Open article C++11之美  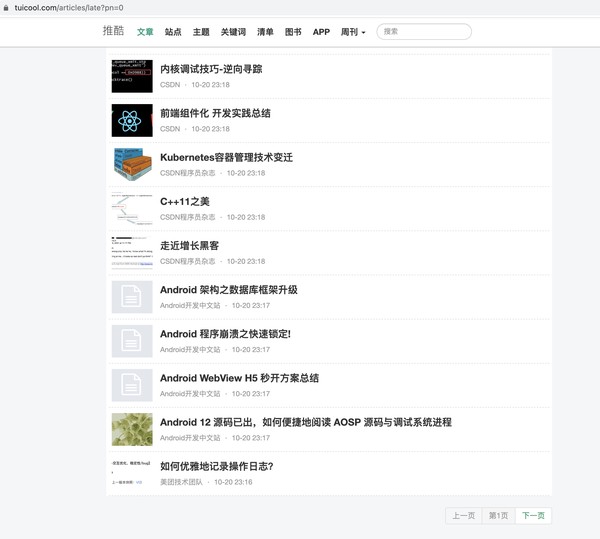185,202
